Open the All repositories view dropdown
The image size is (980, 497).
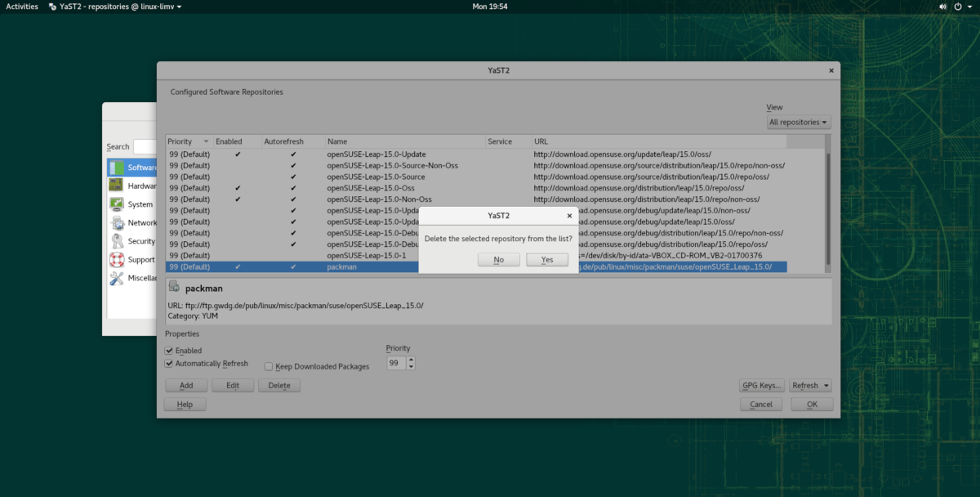799,122
